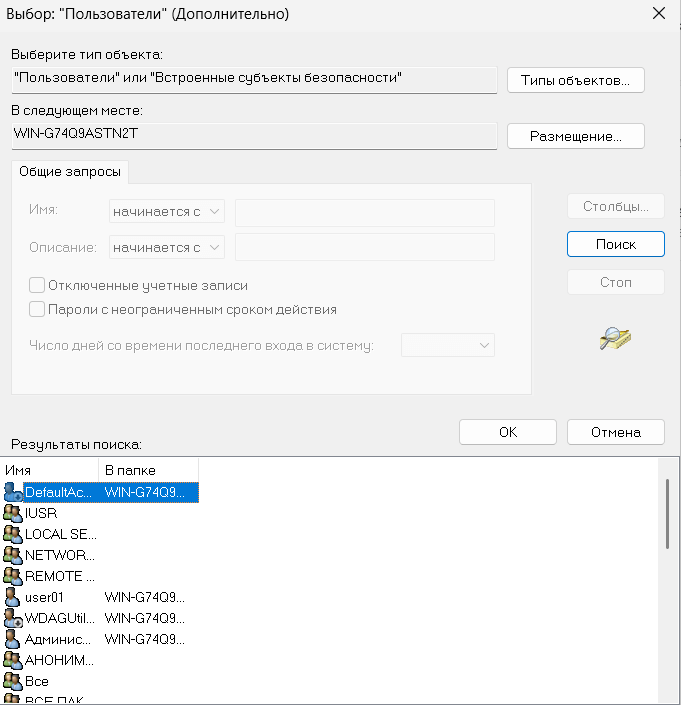
Task: Expand the days since last logon dropdown
Action: (x=448, y=345)
